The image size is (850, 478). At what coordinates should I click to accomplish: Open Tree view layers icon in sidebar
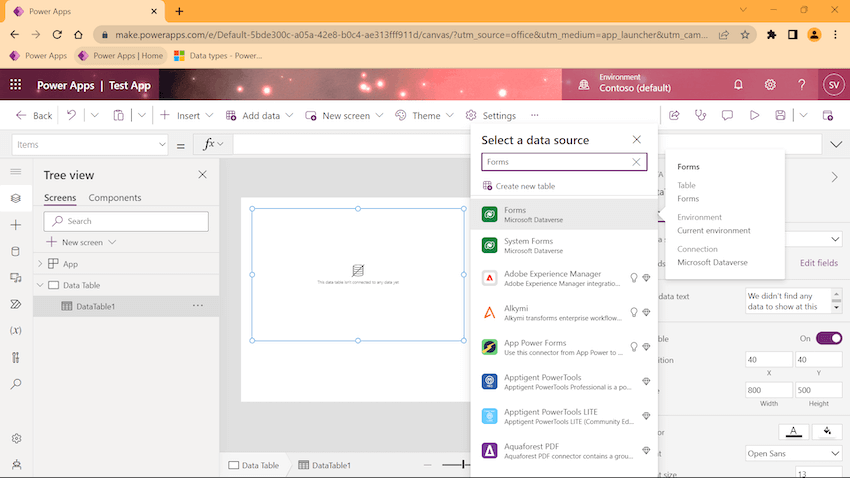tap(16, 198)
